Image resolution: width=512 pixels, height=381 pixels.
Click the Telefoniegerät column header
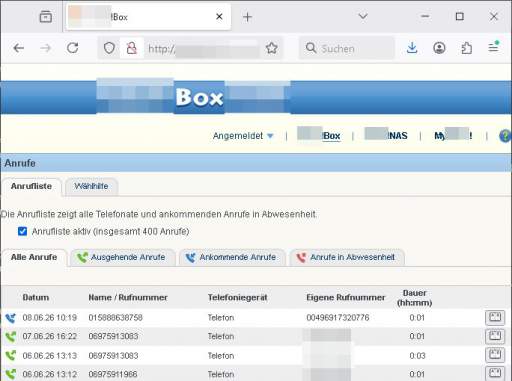click(x=238, y=297)
